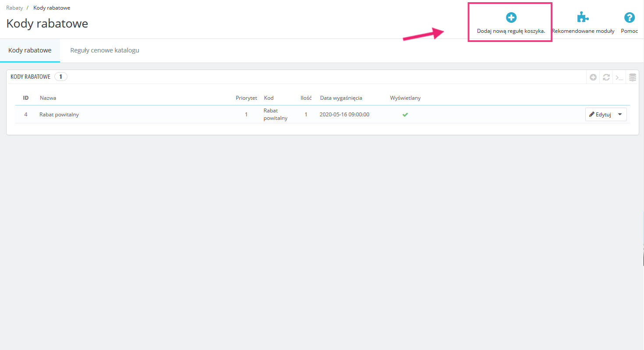Export list to SQL Manager database icon
The width and height of the screenshot is (644, 350).
point(632,77)
